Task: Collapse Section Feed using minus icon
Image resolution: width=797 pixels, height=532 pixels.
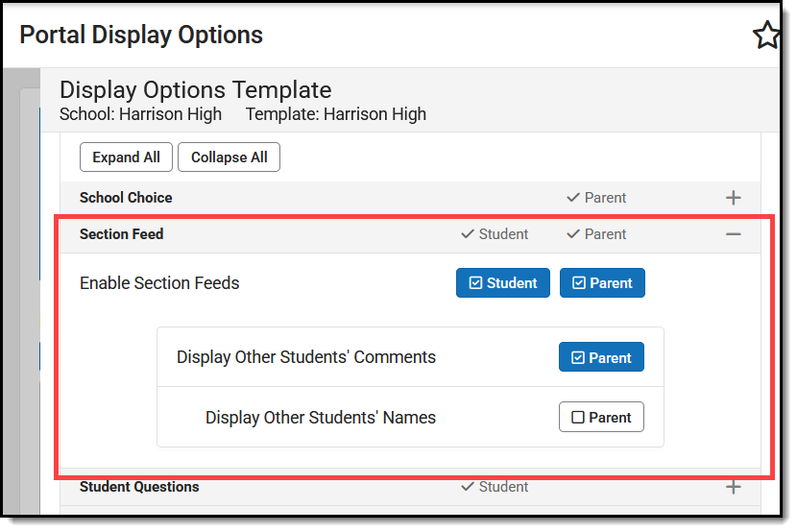Action: click(x=733, y=234)
